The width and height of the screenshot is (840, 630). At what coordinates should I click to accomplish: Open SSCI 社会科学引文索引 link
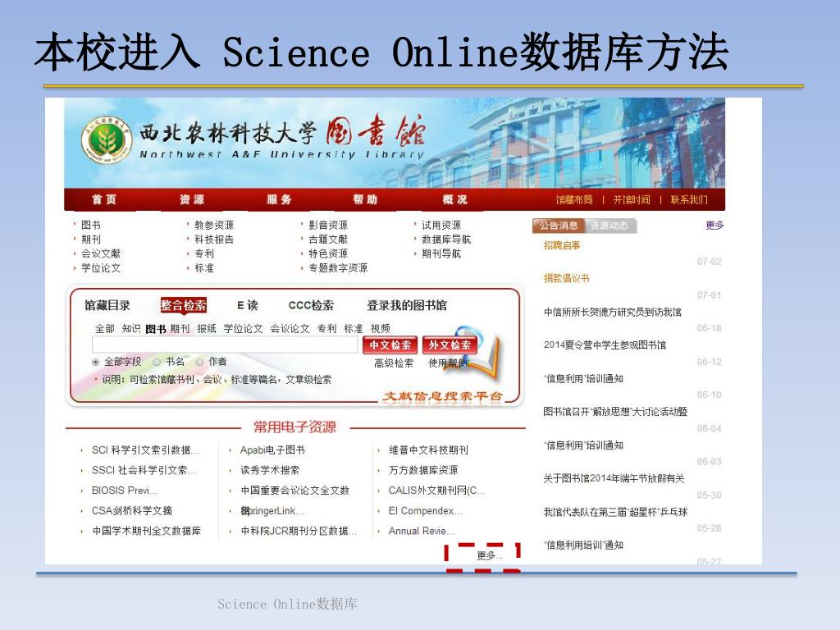144,470
